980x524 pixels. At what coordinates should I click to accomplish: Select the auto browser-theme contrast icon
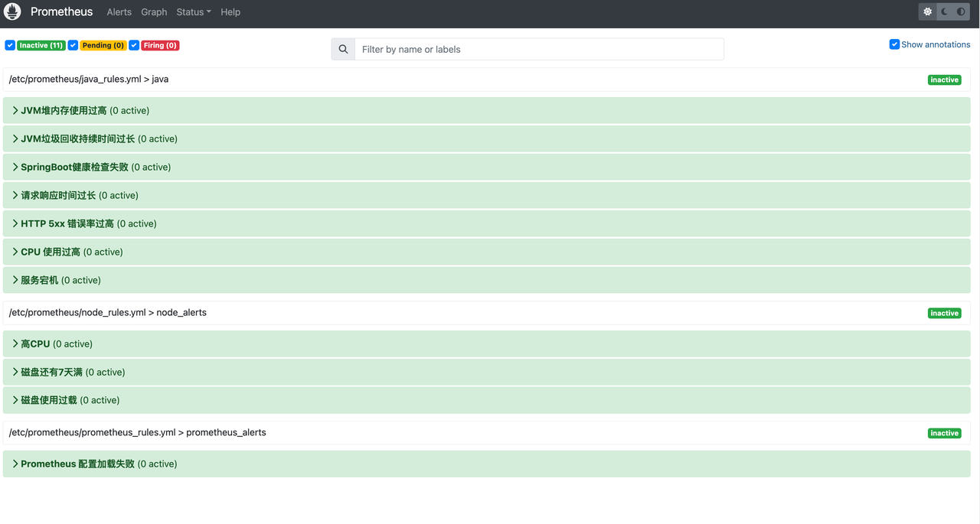(x=961, y=12)
